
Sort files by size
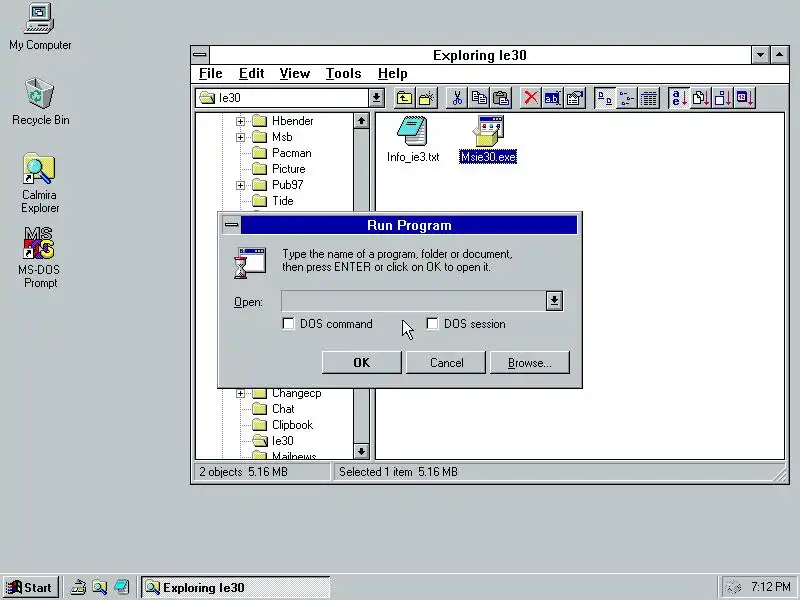tap(722, 97)
